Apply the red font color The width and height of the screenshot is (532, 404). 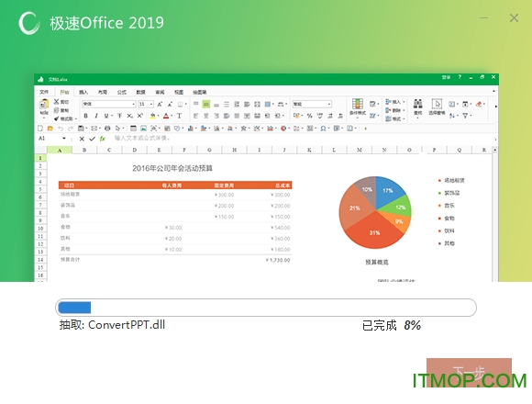click(x=166, y=116)
